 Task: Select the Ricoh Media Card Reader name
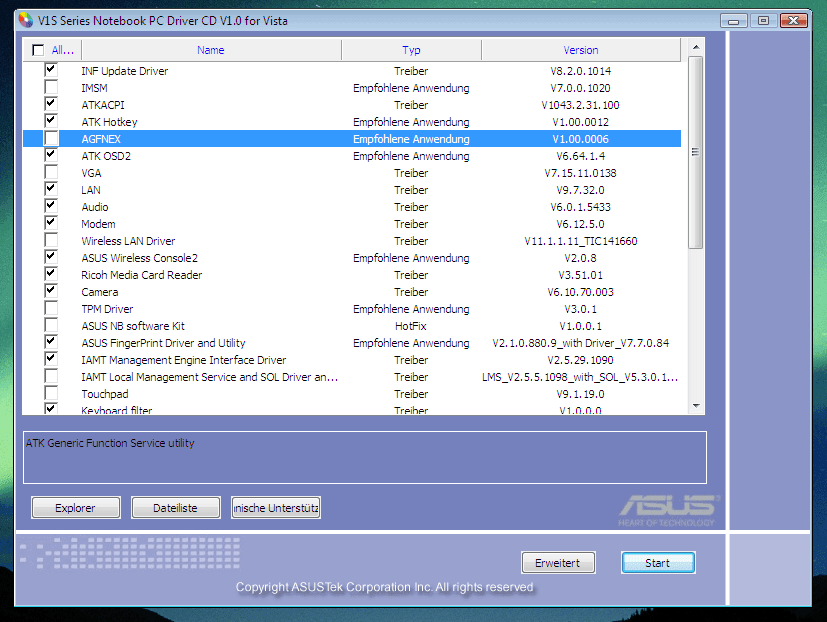pos(142,275)
